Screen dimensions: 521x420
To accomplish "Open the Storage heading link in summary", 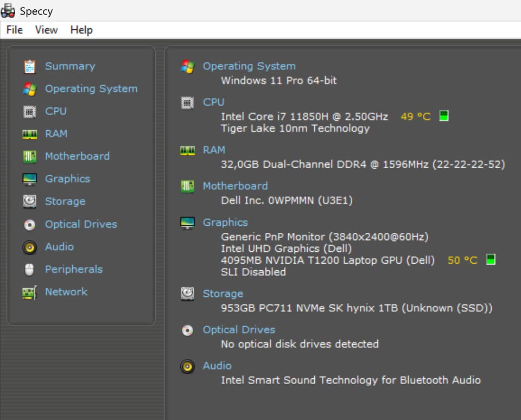I will 223,294.
